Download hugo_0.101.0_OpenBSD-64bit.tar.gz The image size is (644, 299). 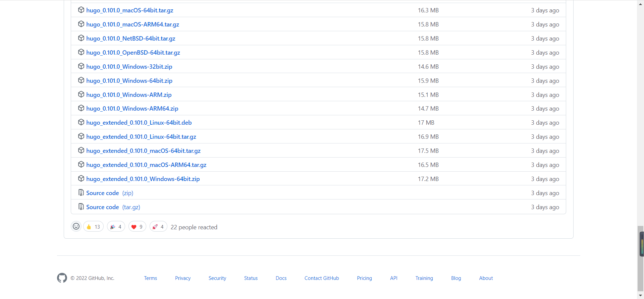[x=133, y=53]
